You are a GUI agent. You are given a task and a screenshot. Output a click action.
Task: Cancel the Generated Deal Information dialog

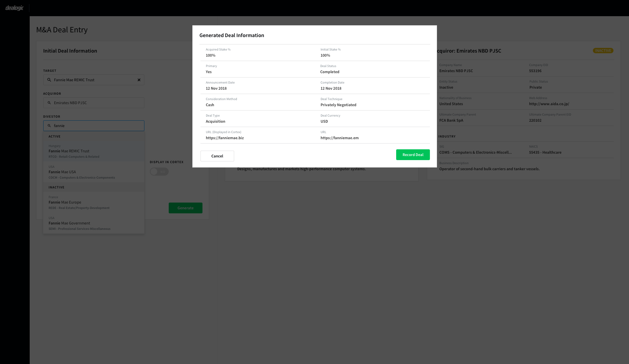(x=217, y=156)
